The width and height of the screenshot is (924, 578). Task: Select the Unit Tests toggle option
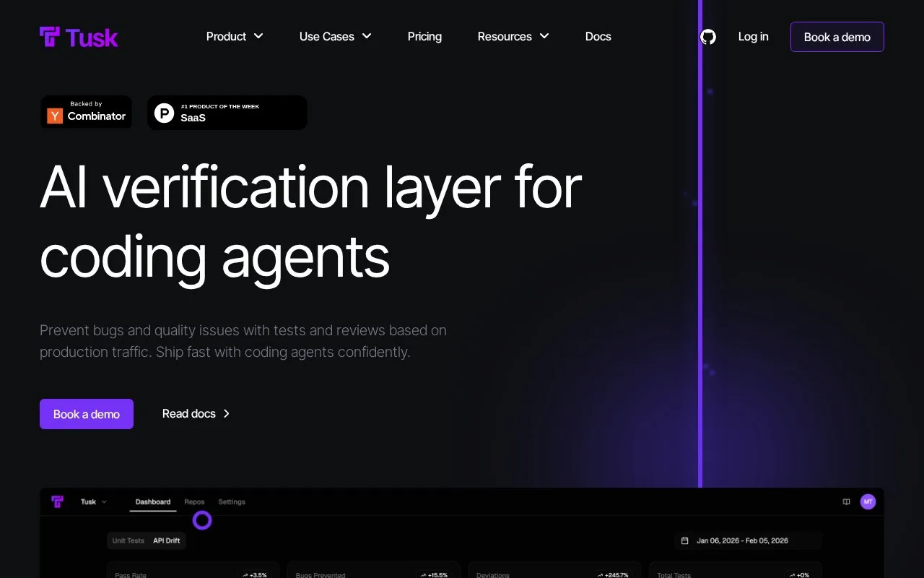pyautogui.click(x=128, y=540)
